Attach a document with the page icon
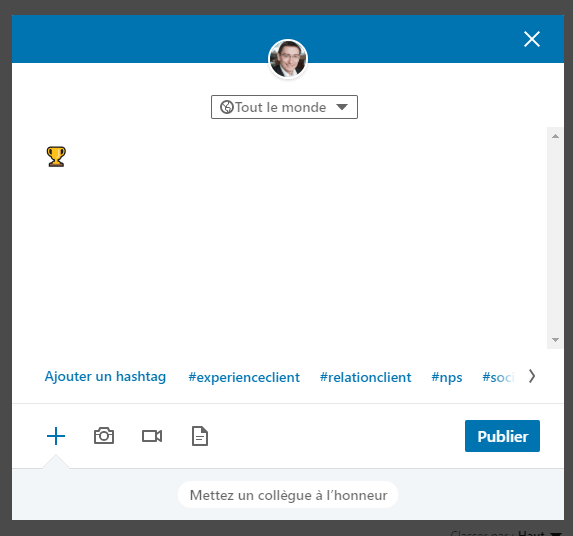The width and height of the screenshot is (573, 536). click(x=200, y=436)
